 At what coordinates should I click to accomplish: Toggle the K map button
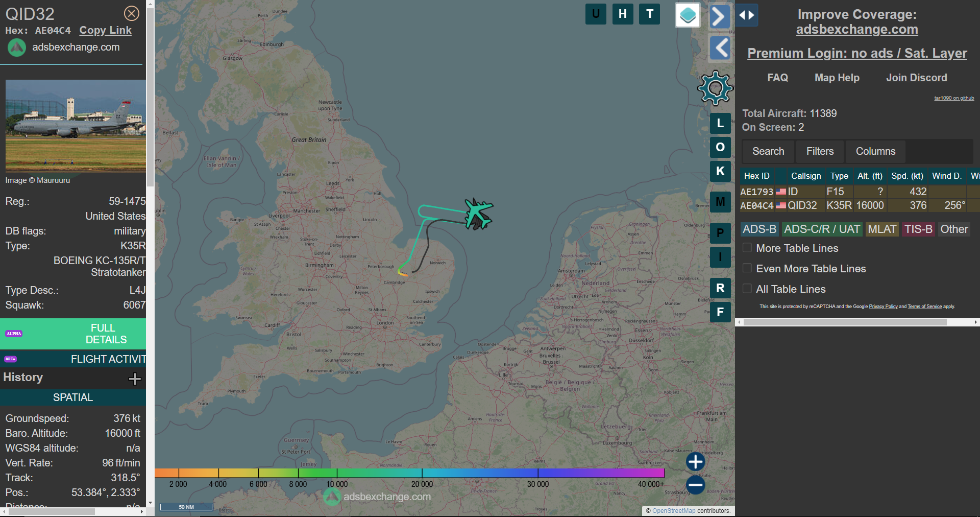[720, 171]
